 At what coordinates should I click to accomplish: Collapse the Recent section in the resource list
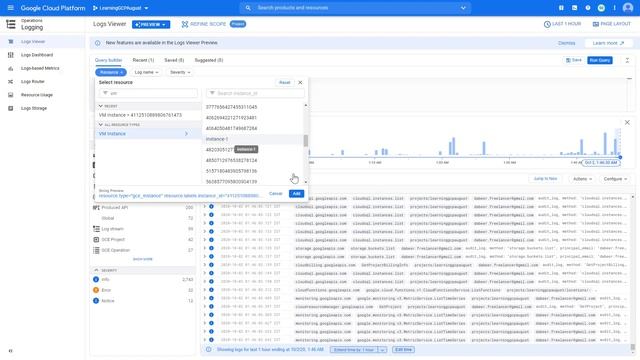[101, 106]
